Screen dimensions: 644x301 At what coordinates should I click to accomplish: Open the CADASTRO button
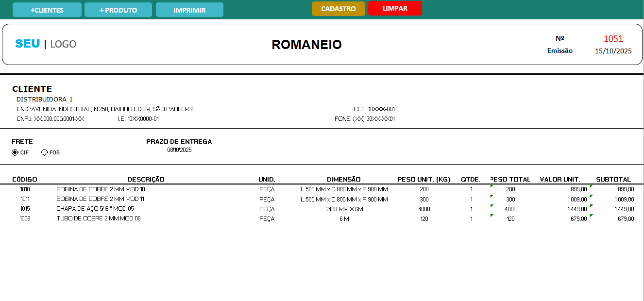point(338,9)
